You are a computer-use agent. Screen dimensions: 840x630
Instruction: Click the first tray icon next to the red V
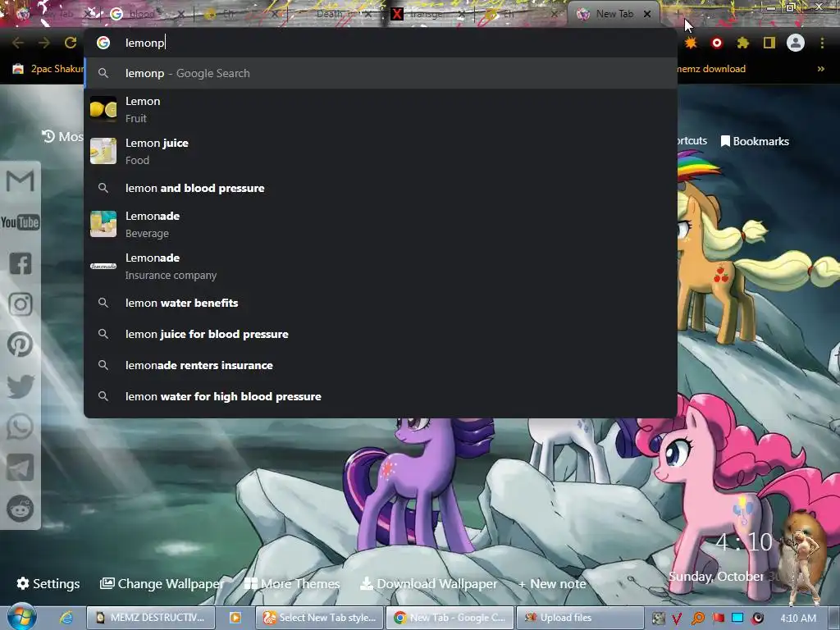[x=659, y=619]
